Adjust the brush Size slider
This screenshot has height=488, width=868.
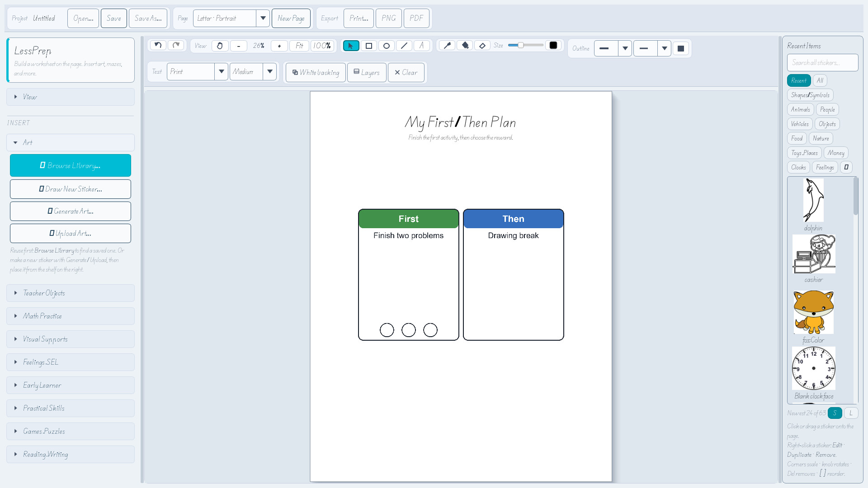[525, 45]
